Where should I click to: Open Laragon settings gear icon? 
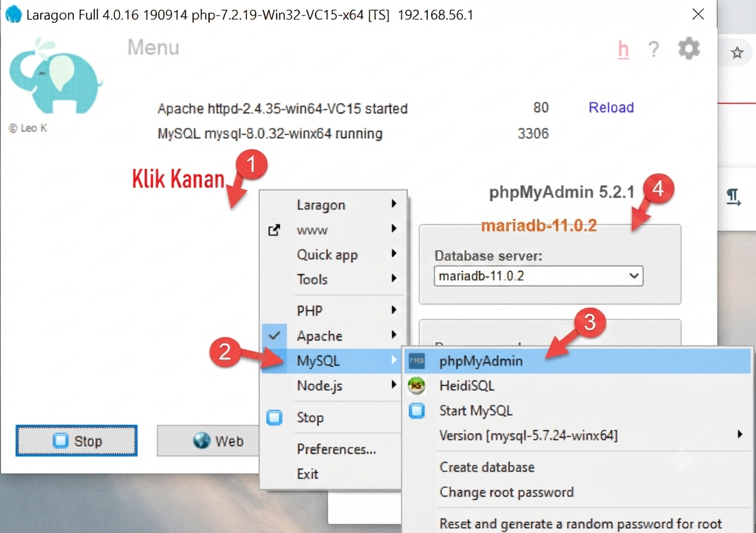pos(689,48)
